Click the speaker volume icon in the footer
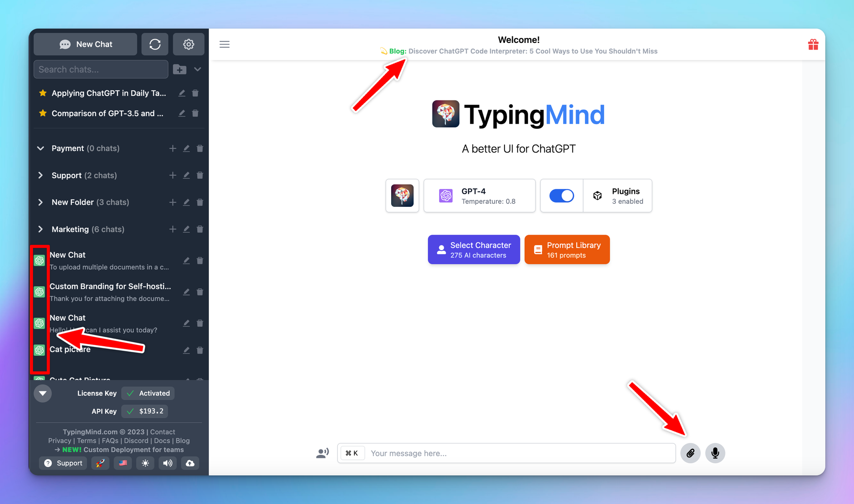The width and height of the screenshot is (854, 504). click(x=168, y=463)
